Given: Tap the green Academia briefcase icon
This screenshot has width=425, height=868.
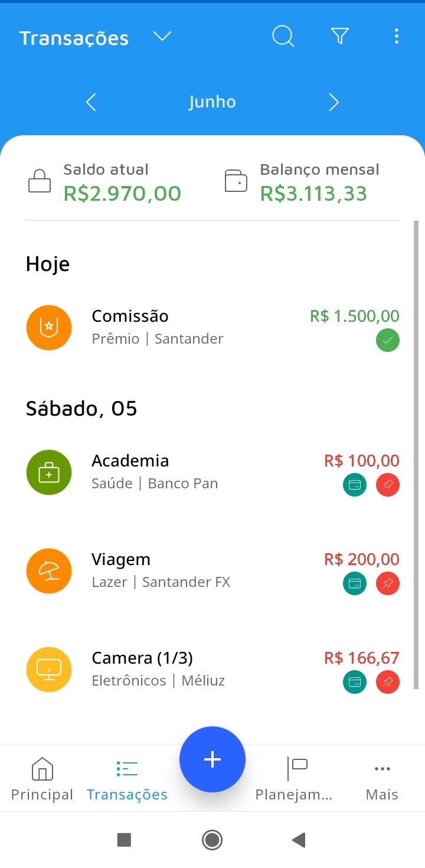Looking at the screenshot, I should click(x=49, y=472).
